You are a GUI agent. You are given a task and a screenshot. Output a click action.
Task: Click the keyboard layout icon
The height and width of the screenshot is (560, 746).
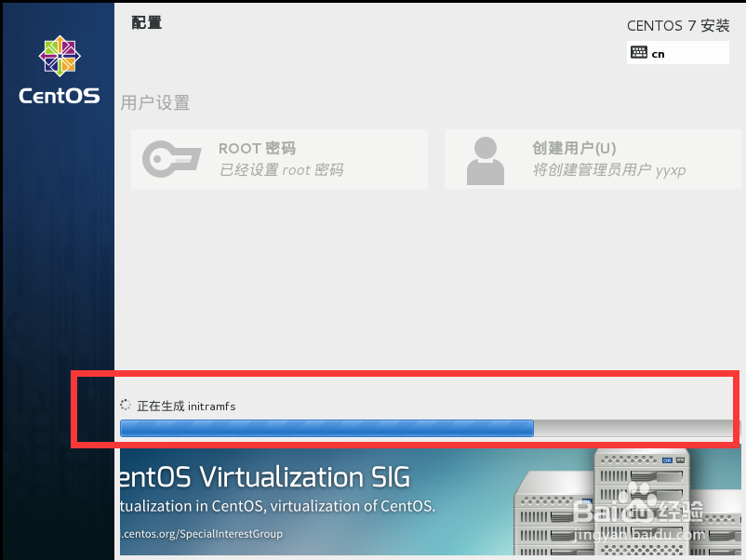638,52
